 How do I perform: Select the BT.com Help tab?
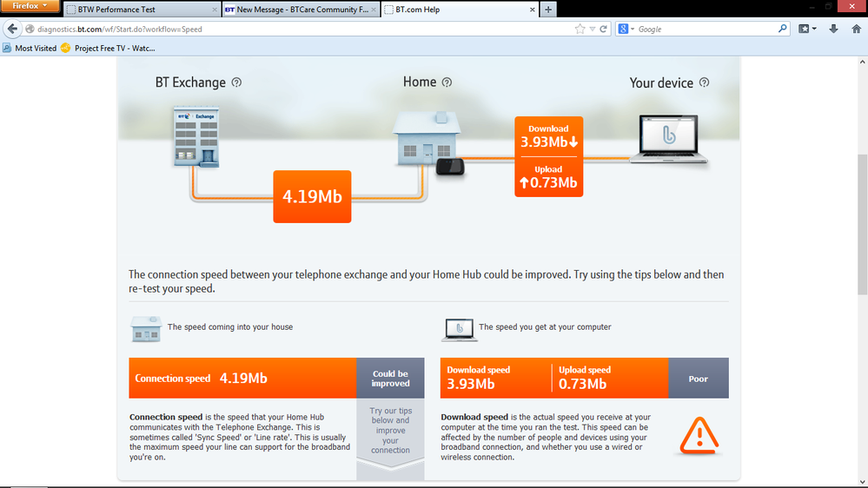tap(459, 10)
